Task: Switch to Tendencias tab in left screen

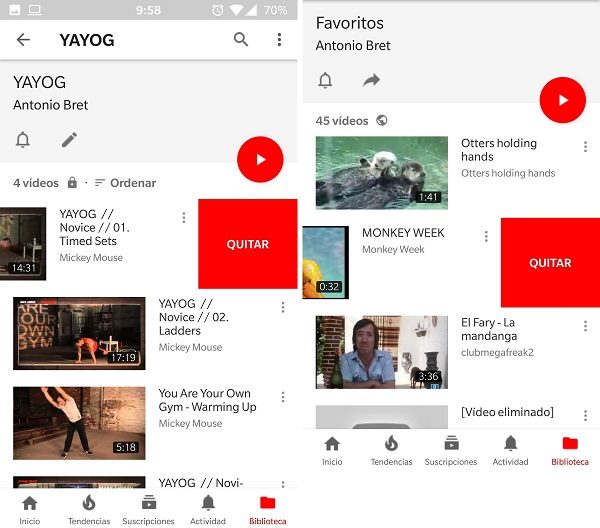Action: 88,509
